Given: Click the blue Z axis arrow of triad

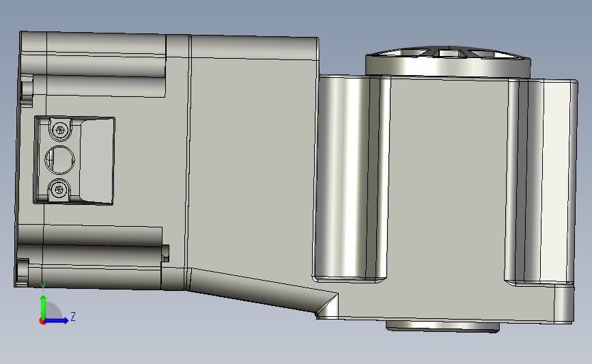Looking at the screenshot, I should (57, 321).
